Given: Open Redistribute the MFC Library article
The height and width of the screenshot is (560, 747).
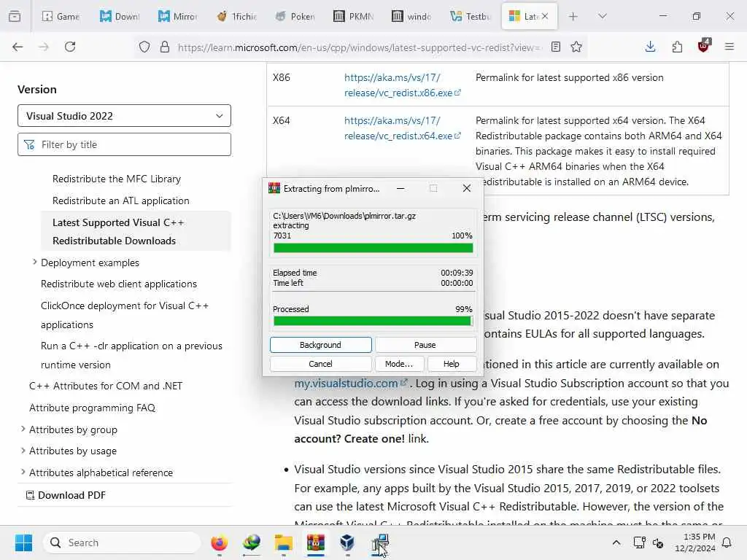Looking at the screenshot, I should click(117, 179).
